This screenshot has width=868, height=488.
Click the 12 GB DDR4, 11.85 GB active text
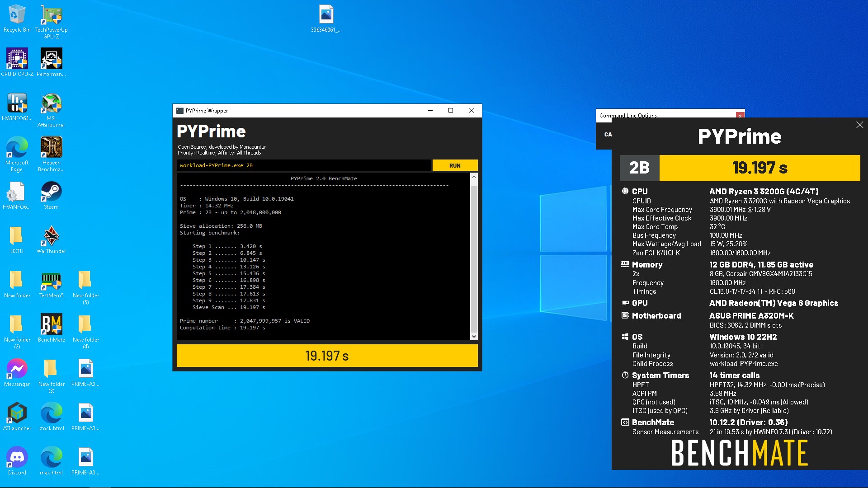click(761, 264)
